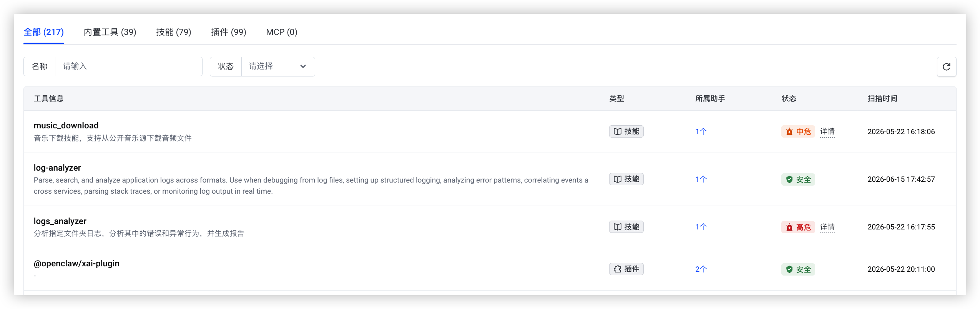Click the 全部 (217) tab
Screen dimensions: 980x309
point(43,32)
